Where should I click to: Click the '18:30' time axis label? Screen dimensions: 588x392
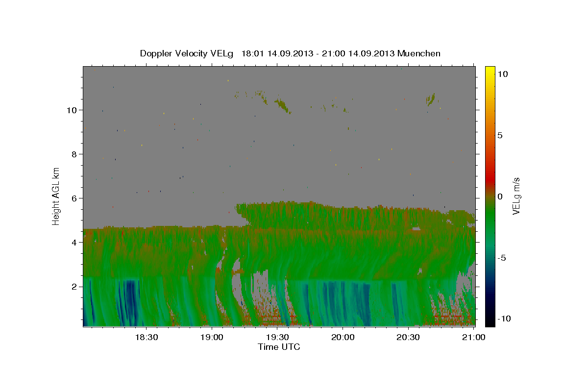[146, 337]
